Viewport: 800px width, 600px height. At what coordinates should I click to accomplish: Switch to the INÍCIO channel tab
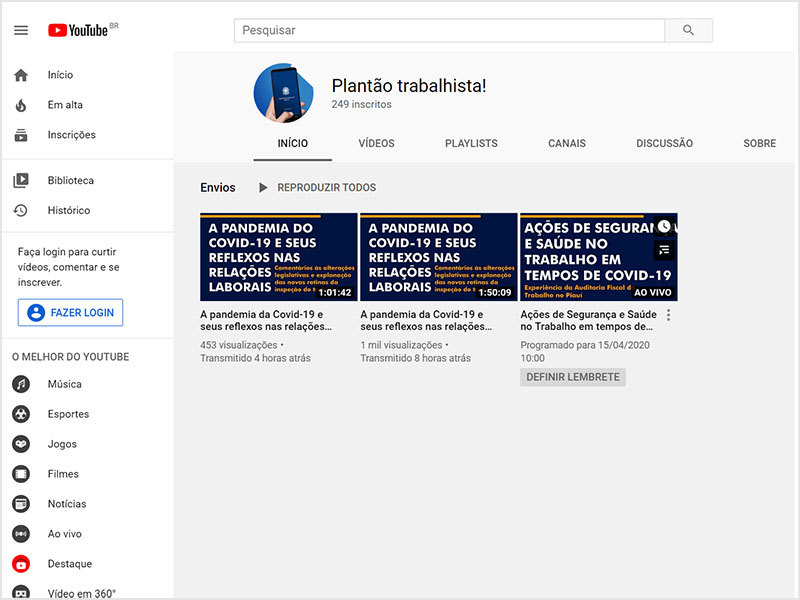coord(293,143)
